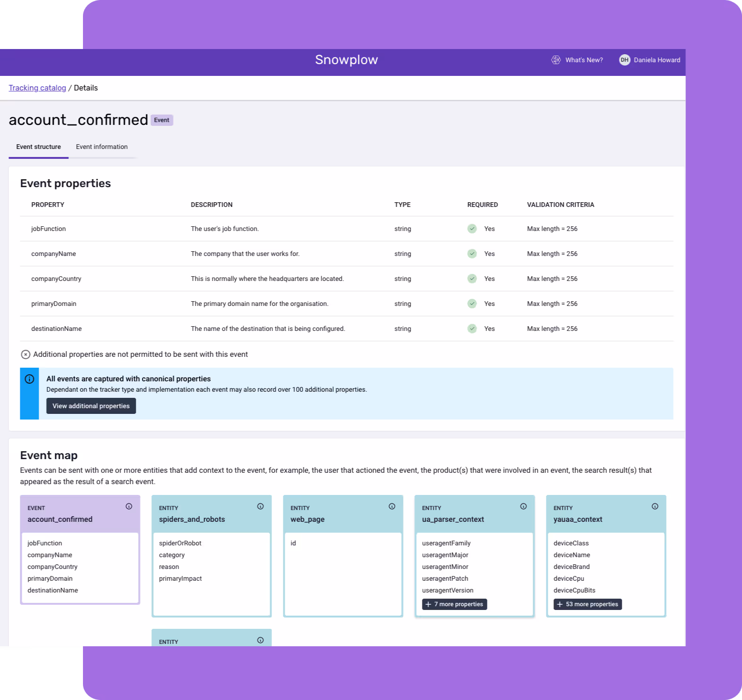Click useragentMinor in ua_parser_context card
The height and width of the screenshot is (700, 742).
coord(445,567)
